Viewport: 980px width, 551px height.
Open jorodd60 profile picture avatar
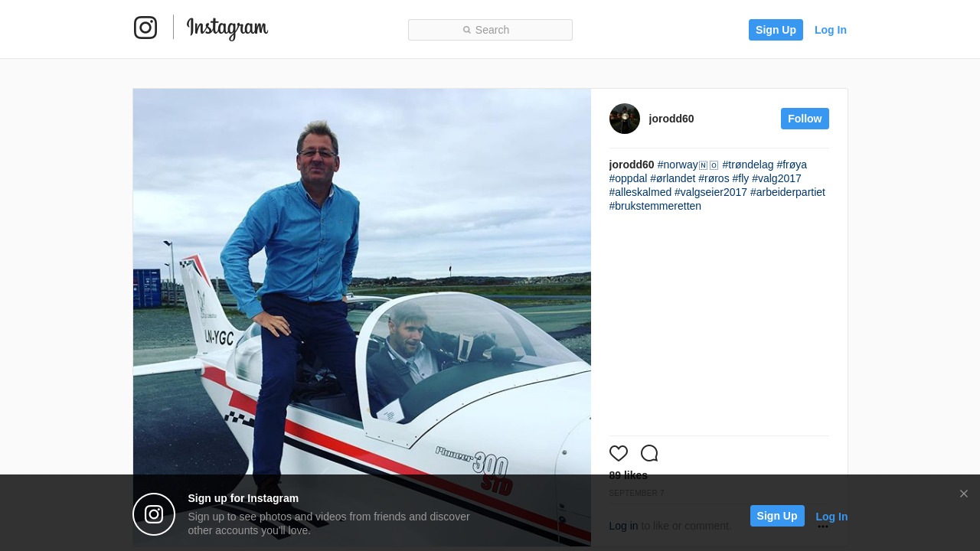click(x=625, y=119)
